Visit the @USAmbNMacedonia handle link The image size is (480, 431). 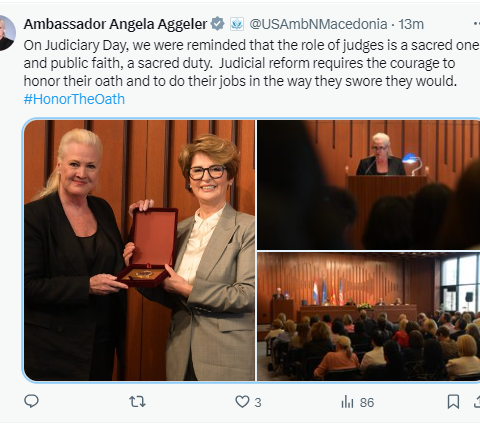[x=318, y=24]
